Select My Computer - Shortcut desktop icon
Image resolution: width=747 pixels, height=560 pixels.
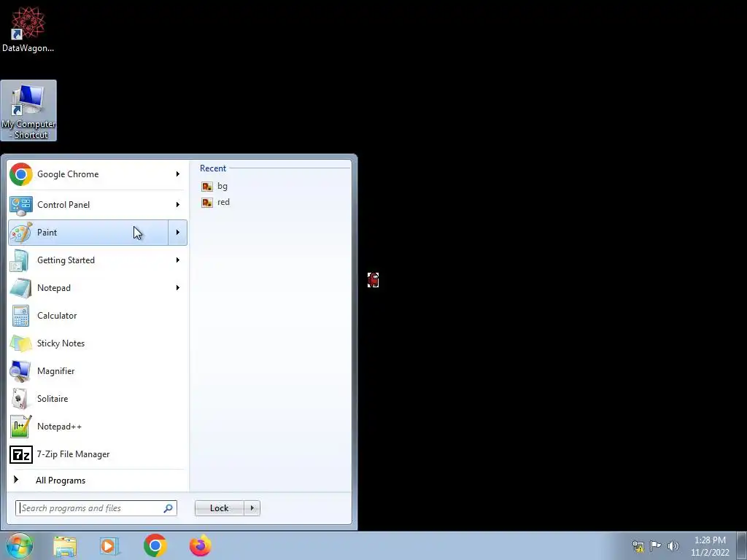pos(28,111)
